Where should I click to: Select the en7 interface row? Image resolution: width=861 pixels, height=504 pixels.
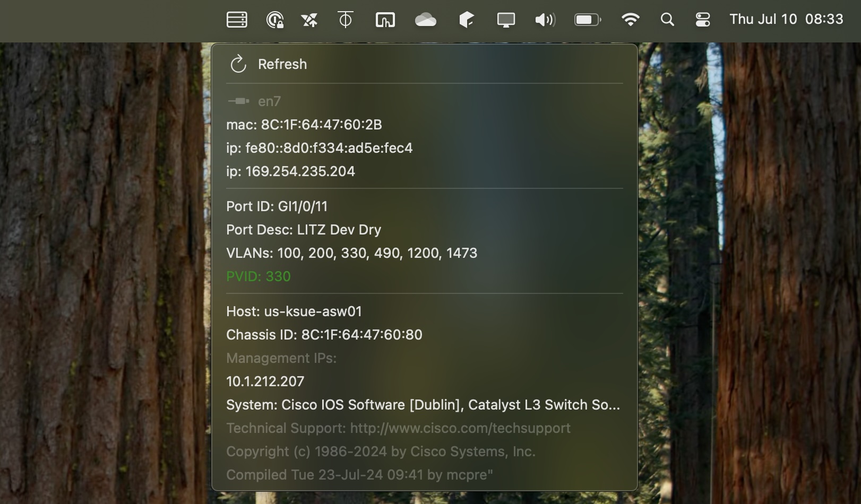(425, 101)
